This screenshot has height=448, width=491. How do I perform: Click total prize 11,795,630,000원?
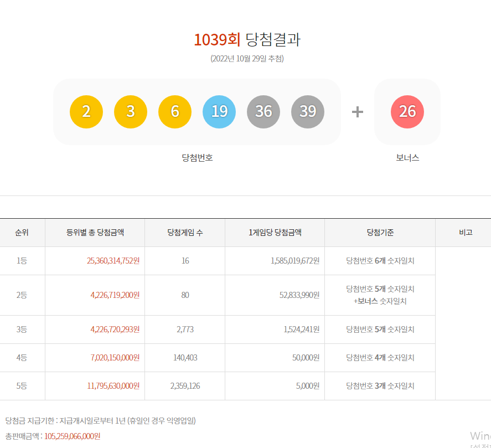click(113, 386)
